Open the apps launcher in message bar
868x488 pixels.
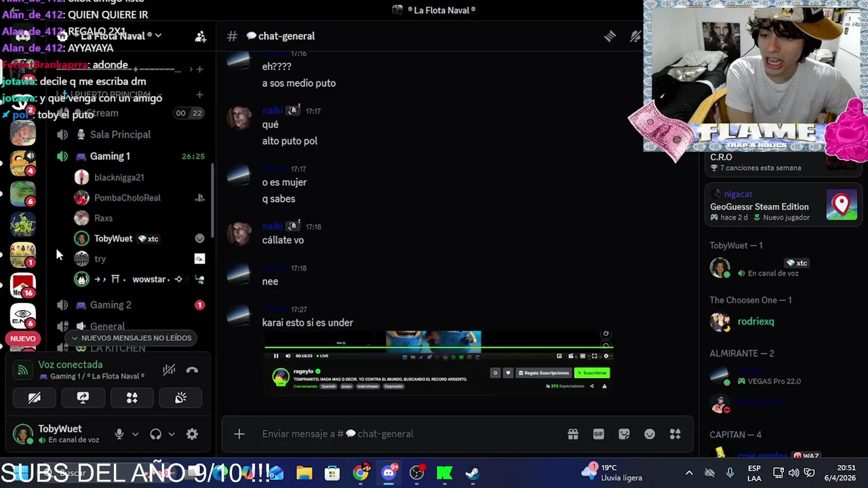[x=675, y=434]
